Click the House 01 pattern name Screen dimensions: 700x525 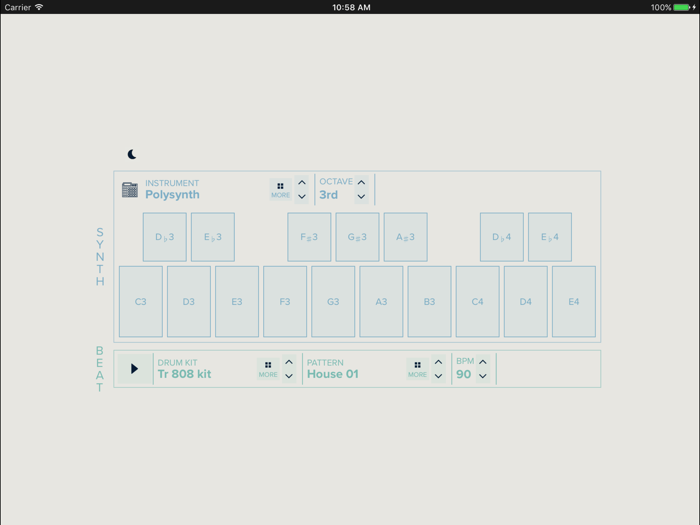pyautogui.click(x=333, y=374)
